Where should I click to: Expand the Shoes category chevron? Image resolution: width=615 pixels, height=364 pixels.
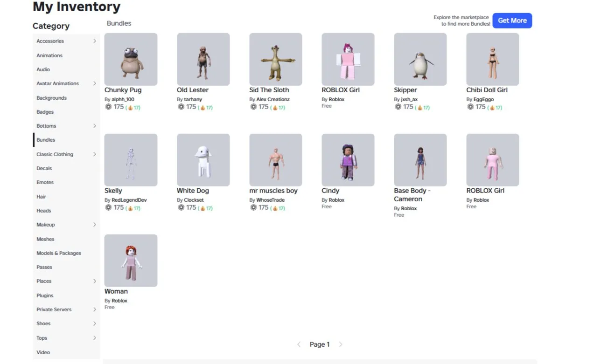tap(94, 323)
